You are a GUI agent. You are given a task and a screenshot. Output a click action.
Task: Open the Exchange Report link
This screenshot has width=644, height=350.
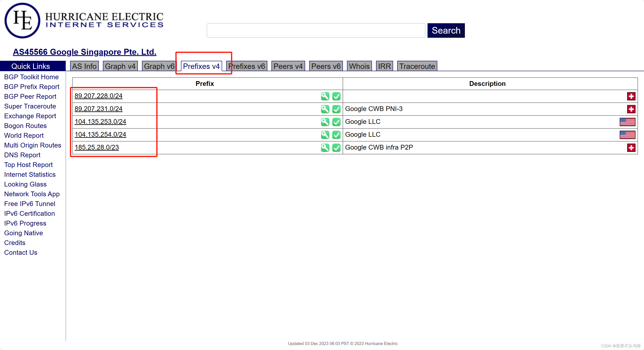(x=30, y=116)
